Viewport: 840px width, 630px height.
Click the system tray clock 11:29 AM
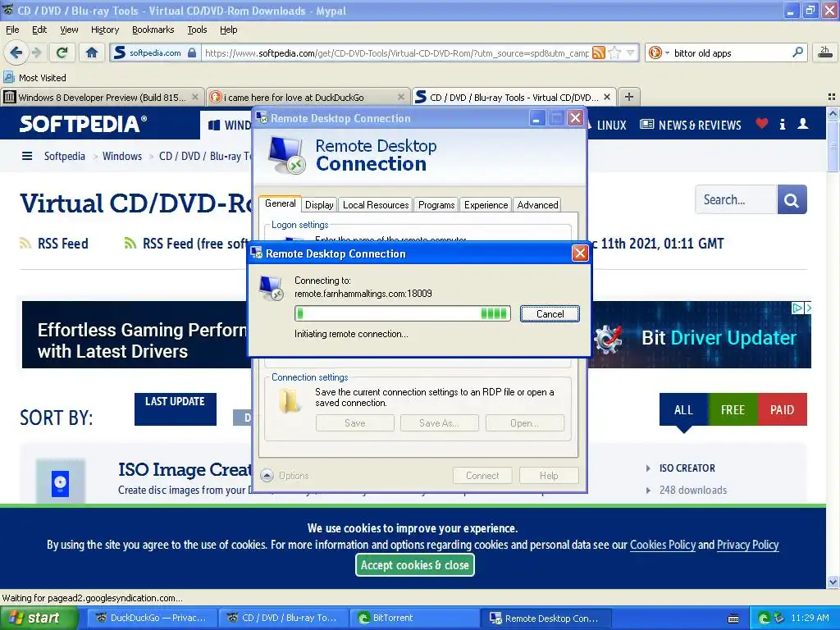810,619
